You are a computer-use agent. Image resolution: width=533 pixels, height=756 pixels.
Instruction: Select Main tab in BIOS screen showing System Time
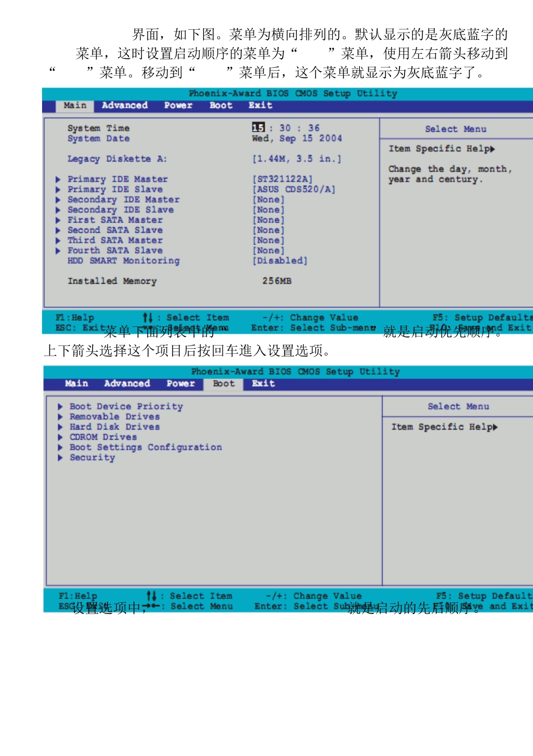point(75,105)
